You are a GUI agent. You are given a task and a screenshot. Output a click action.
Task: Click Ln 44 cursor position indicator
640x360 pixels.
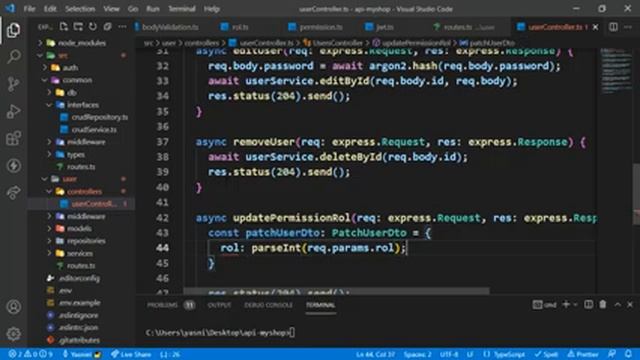[x=375, y=354]
